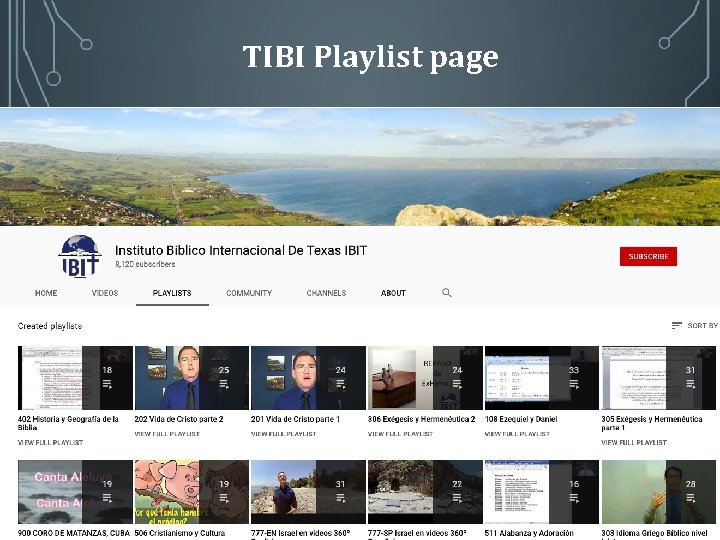720x540 pixels.
Task: Click the 8,120 subscribers text
Action: pyautogui.click(x=145, y=264)
